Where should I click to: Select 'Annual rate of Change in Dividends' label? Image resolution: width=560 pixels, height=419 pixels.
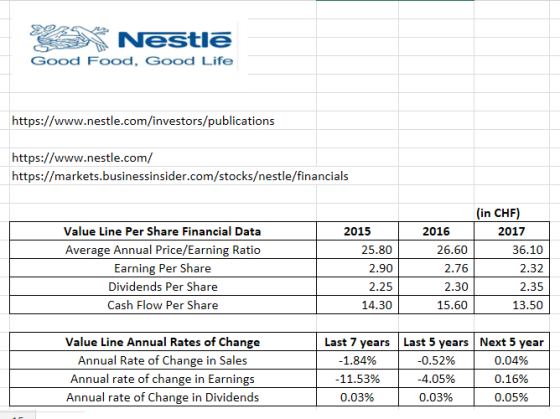[163, 397]
